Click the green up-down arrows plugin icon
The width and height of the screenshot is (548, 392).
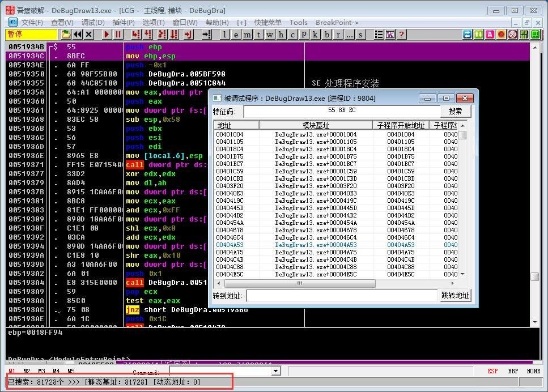click(478, 34)
